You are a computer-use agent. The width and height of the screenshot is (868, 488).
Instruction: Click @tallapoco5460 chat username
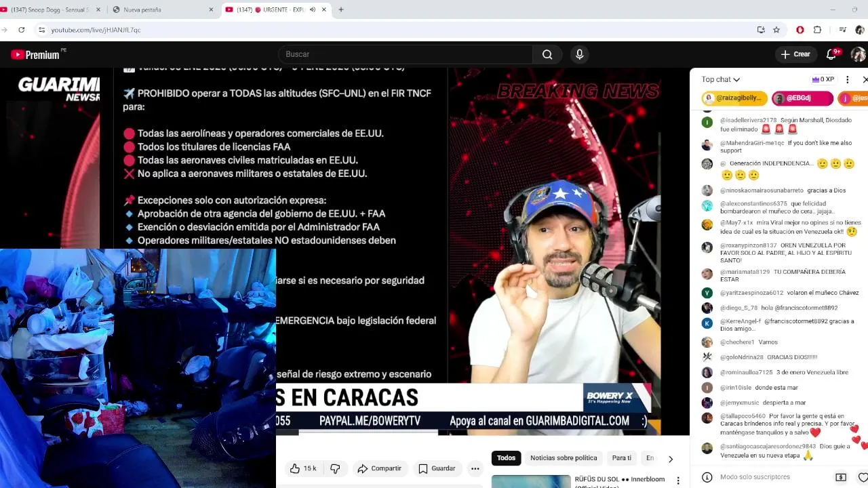pyautogui.click(x=743, y=416)
